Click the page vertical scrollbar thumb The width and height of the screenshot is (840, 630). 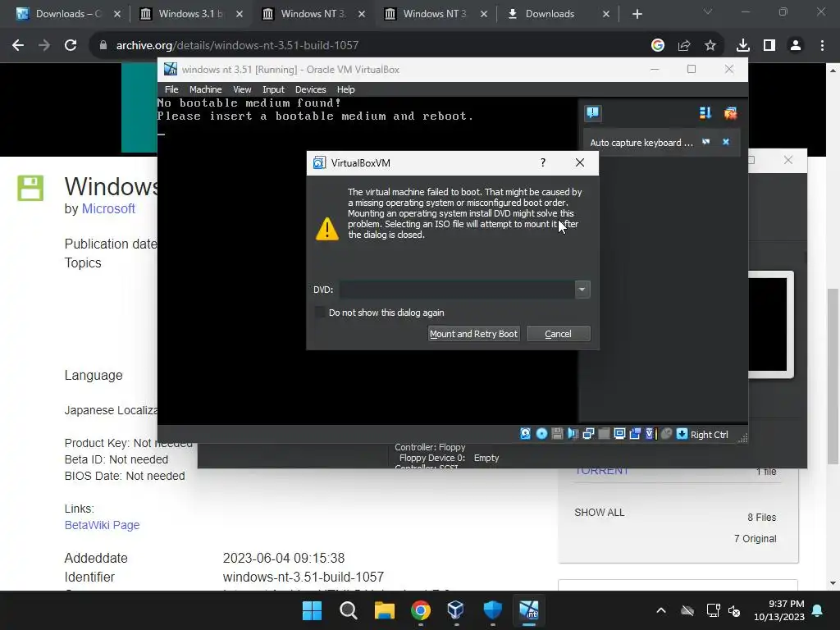[833, 376]
